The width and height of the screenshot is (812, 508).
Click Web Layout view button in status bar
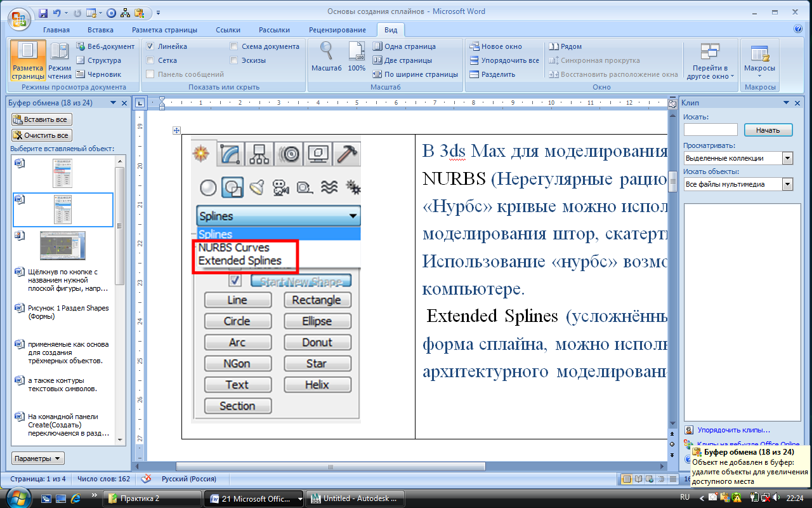click(x=650, y=479)
